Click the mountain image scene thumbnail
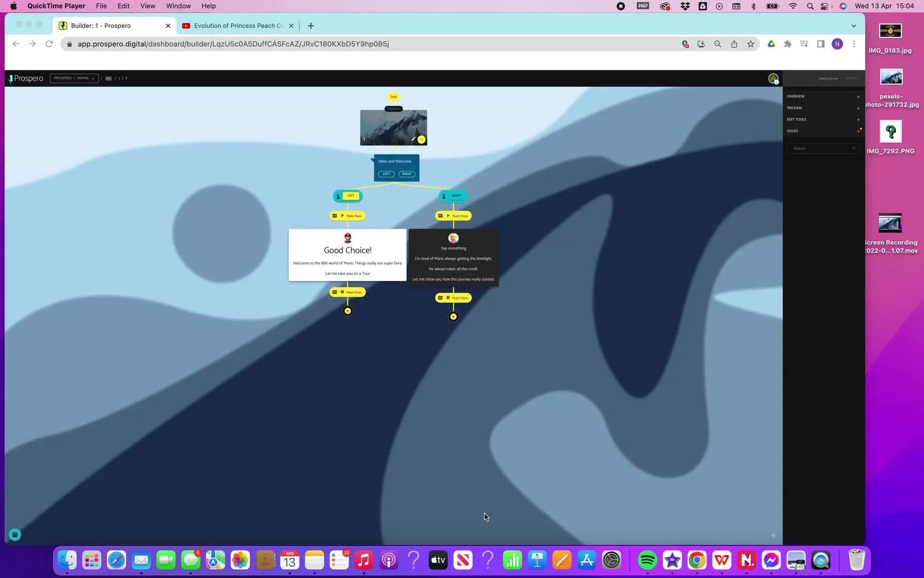This screenshot has width=924, height=578. coord(394,127)
